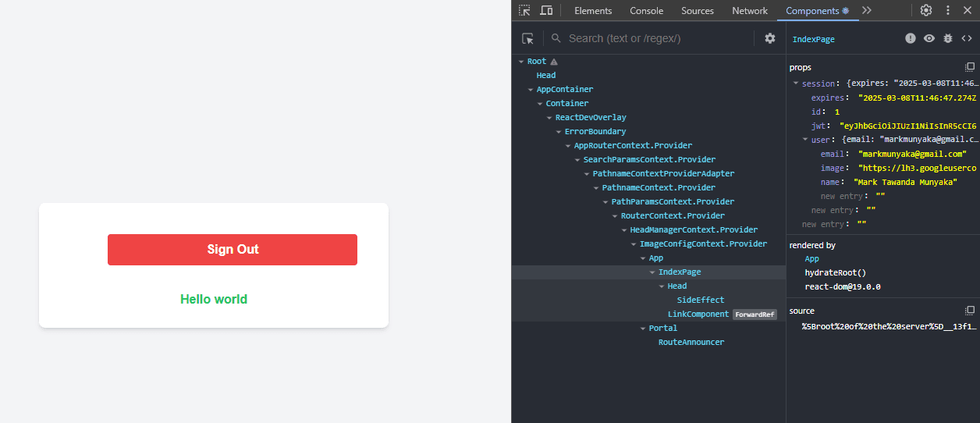
Task: Collapse the AppContainer tree node
Action: click(531, 90)
